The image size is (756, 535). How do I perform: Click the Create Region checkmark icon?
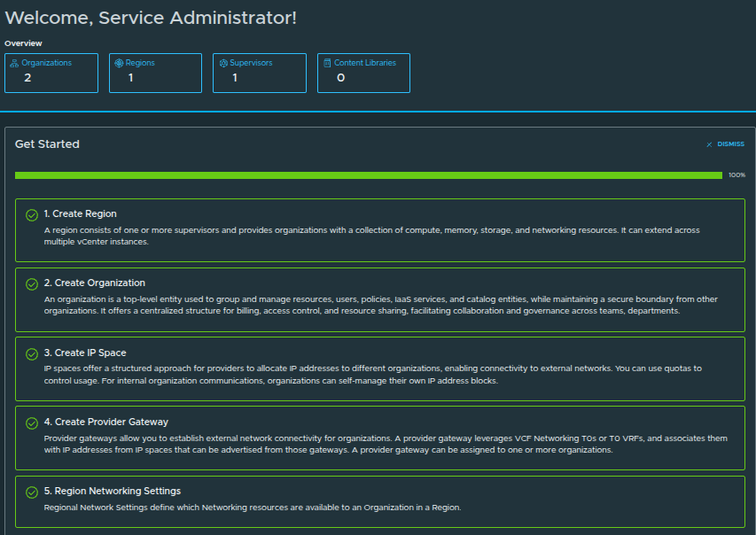tap(32, 214)
